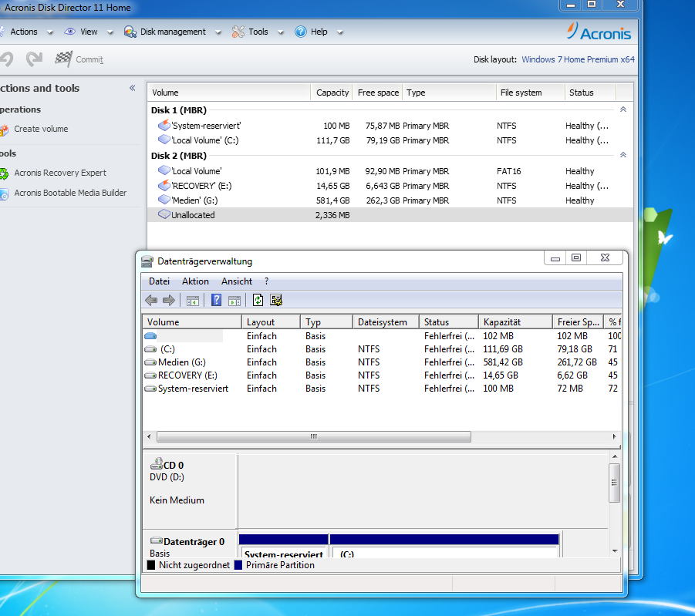Click the vertical scrollbar down arrow in disk pane
Viewport: 695px width, 616px height.
[x=614, y=551]
